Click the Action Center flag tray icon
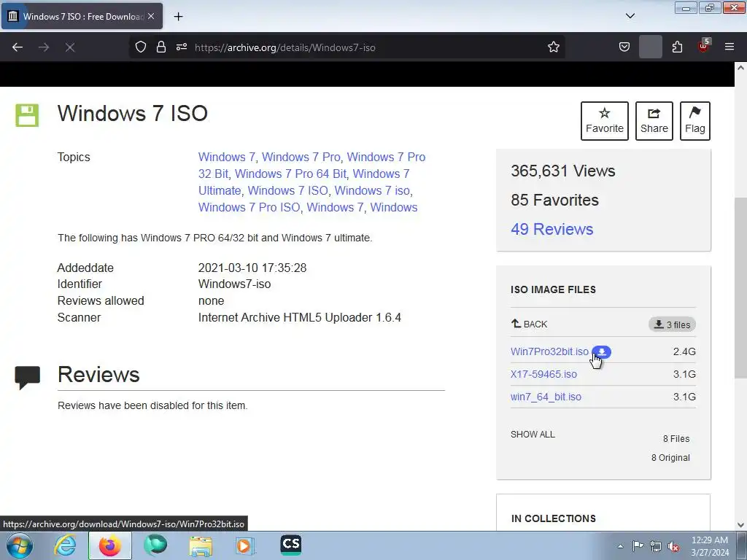The width and height of the screenshot is (747, 560). tap(638, 546)
